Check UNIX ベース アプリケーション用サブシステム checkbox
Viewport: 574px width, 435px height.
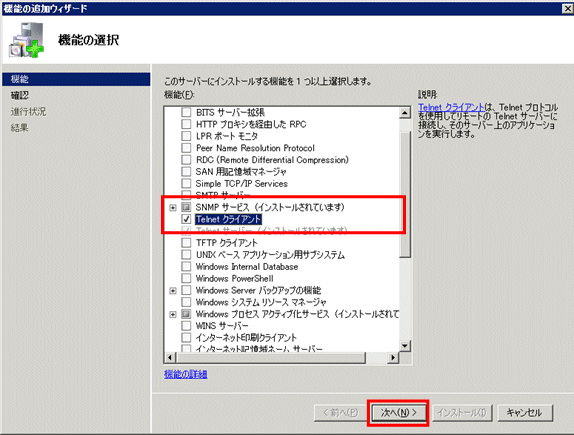(186, 254)
